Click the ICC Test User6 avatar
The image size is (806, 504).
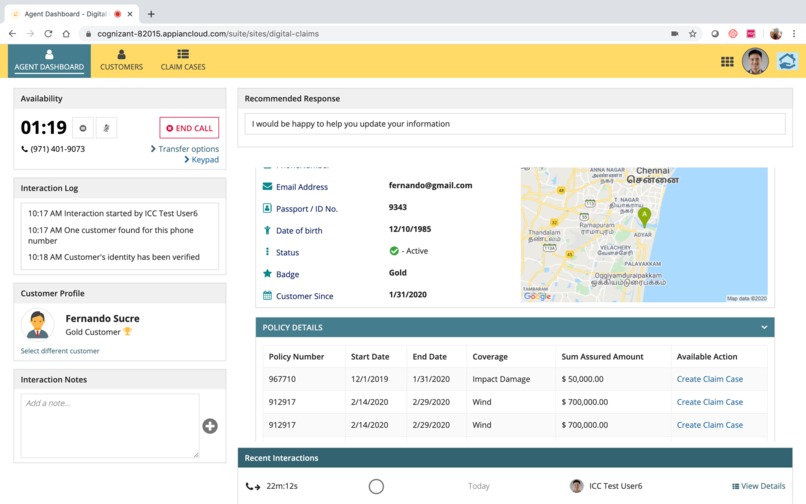coord(577,486)
